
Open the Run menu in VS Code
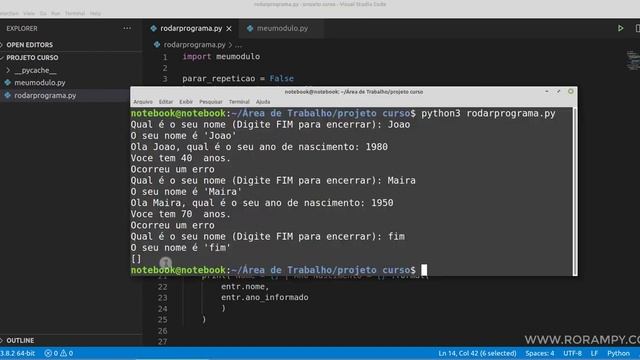point(56,13)
